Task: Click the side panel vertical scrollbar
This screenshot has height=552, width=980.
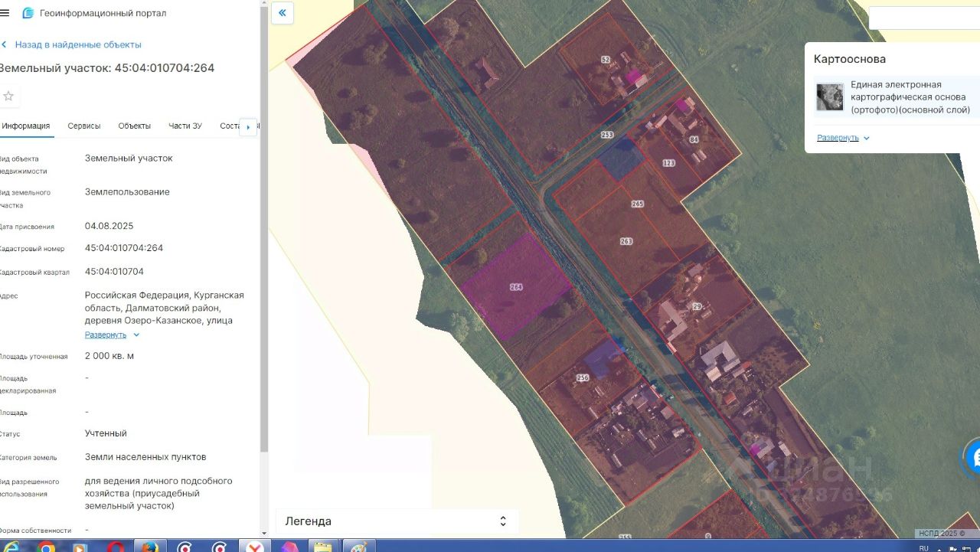Action: [x=264, y=230]
